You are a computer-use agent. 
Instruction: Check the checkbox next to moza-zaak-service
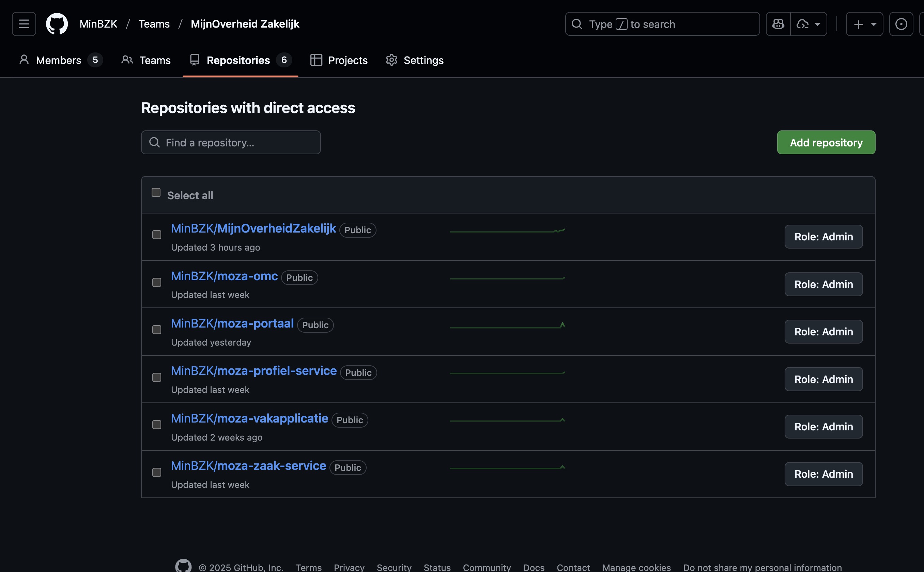(x=156, y=472)
